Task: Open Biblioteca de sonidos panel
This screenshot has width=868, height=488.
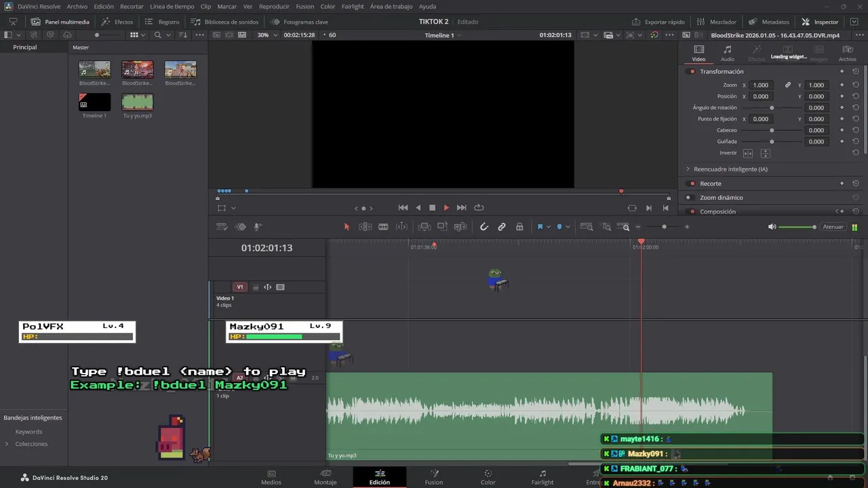Action: click(x=224, y=22)
